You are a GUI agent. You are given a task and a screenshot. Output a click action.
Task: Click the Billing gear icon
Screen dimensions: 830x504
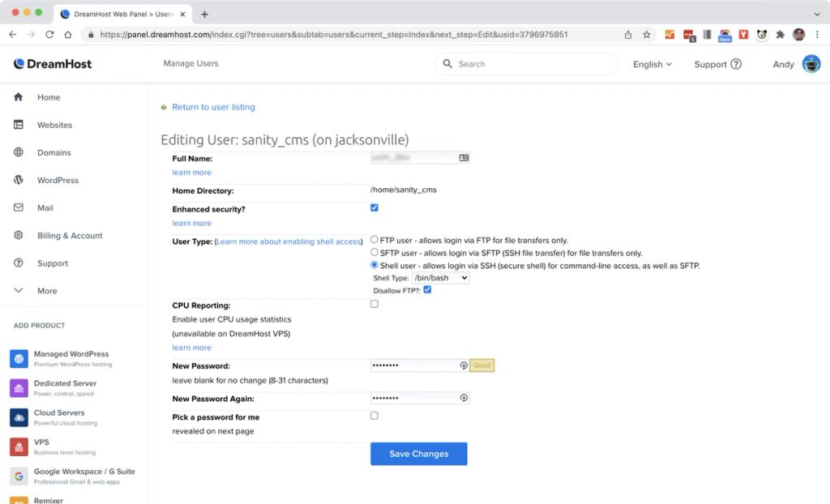(19, 235)
